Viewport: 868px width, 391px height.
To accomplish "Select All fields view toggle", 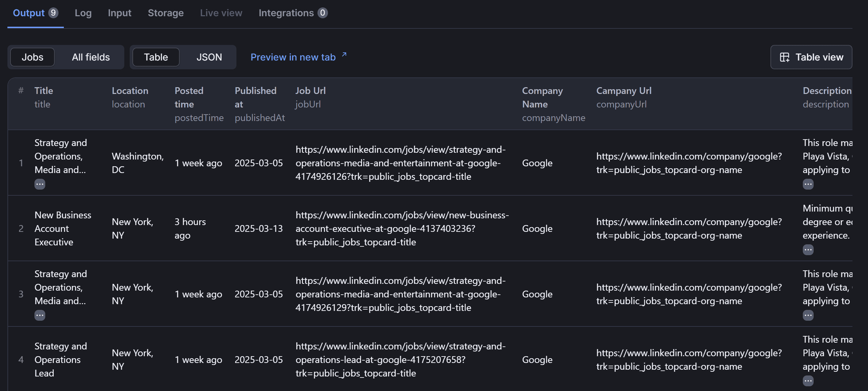I will point(91,57).
